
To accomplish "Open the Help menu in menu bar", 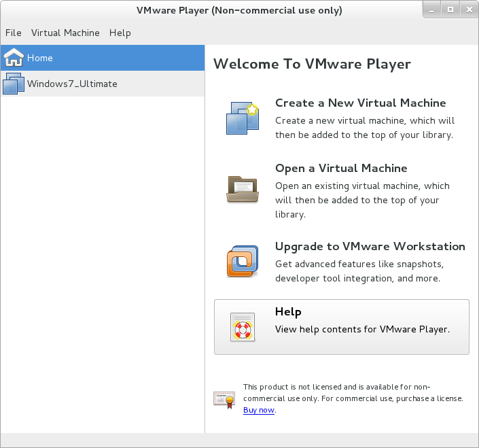I will (120, 33).
